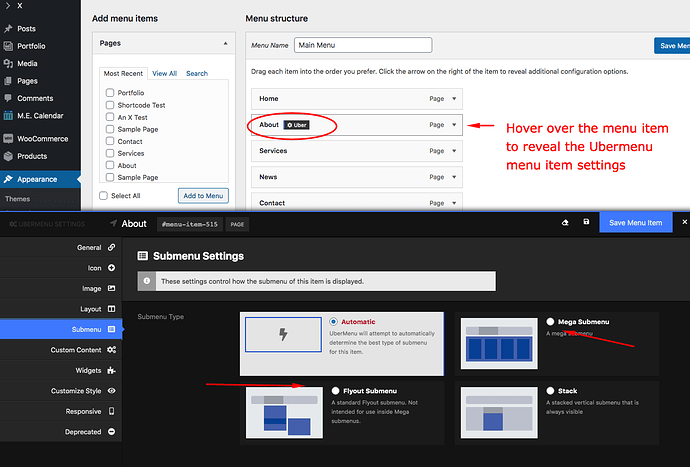Open the Portfolio admin menu

click(x=31, y=46)
